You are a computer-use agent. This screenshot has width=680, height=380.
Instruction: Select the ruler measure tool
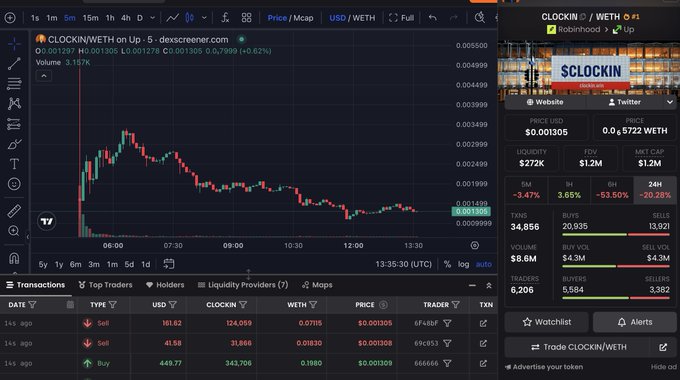14,211
